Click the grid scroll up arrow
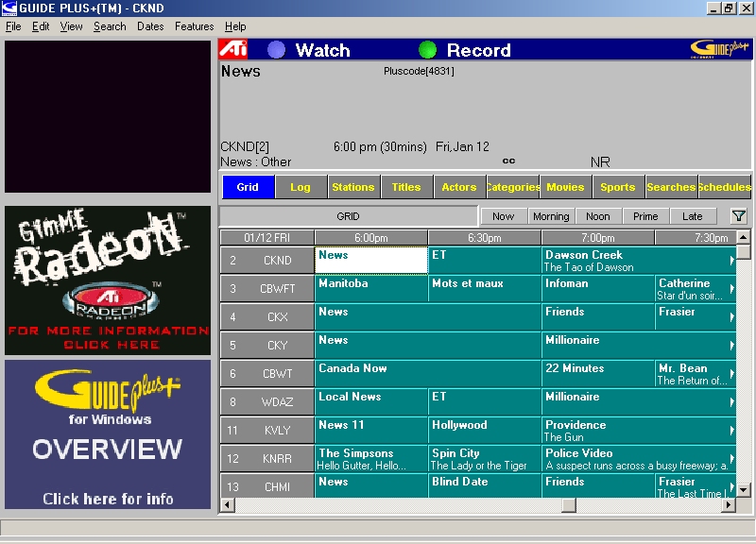Screen dimensions: 756x544 pos(744,237)
